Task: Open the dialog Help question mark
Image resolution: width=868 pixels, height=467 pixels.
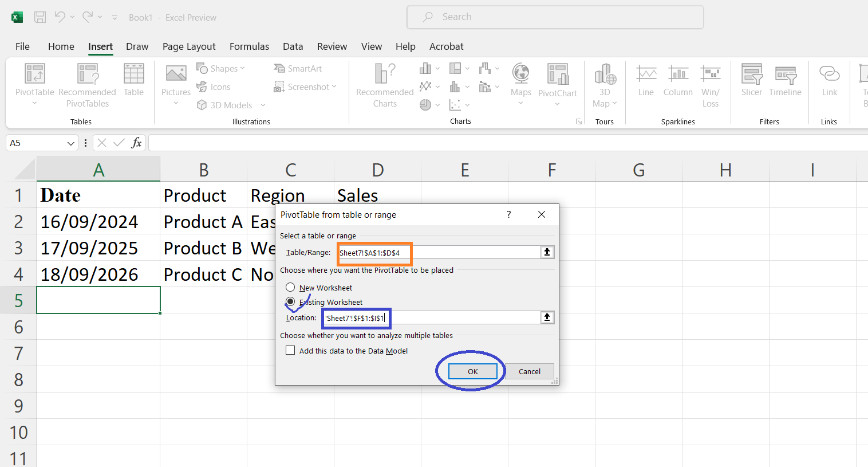Action: click(508, 214)
